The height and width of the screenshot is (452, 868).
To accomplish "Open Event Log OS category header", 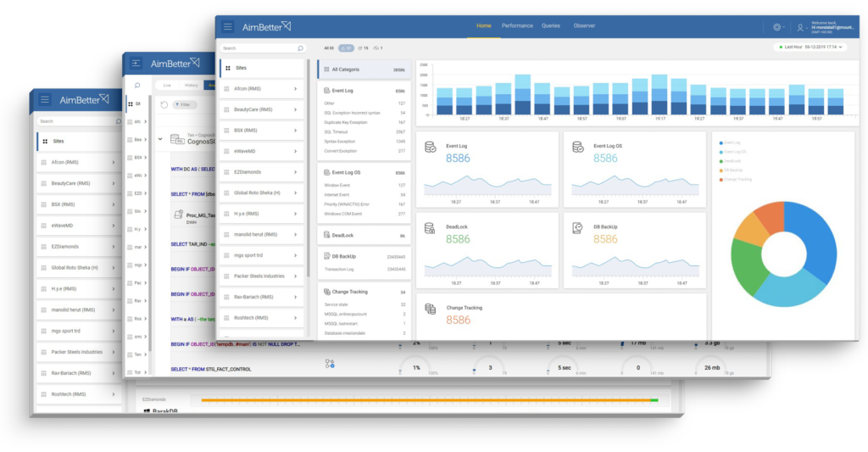I will (364, 172).
